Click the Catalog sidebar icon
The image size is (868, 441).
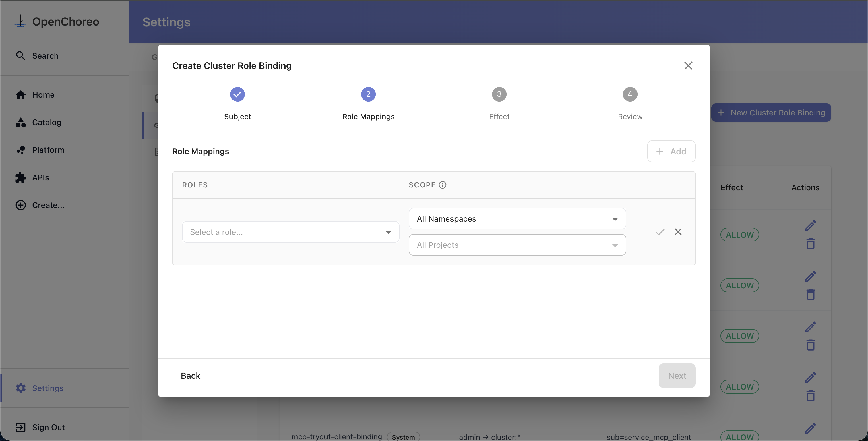[21, 122]
